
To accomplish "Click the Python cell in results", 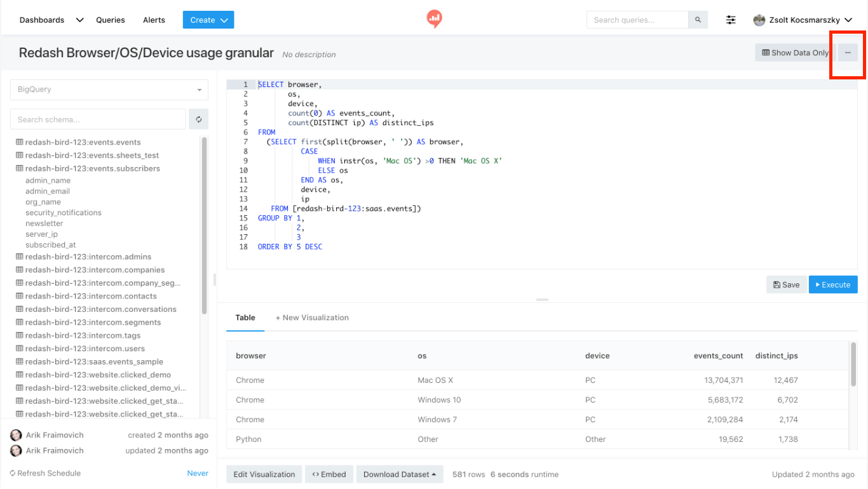I will point(248,439).
